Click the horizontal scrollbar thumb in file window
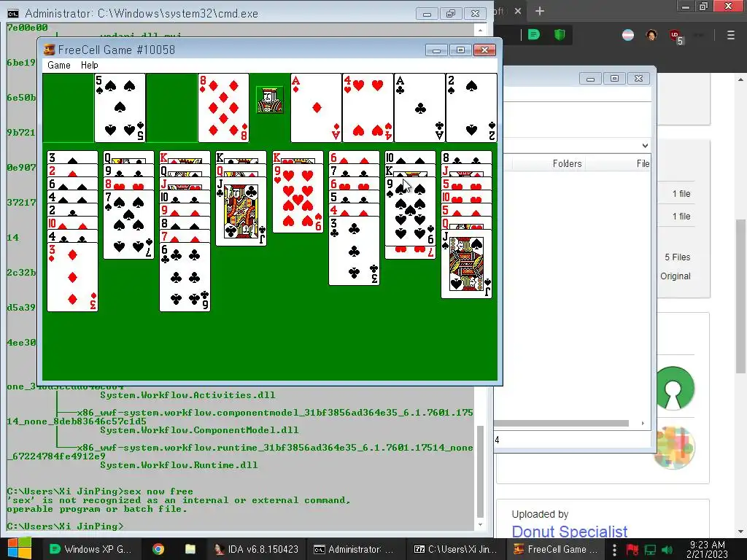The height and width of the screenshot is (560, 747). (x=561, y=424)
